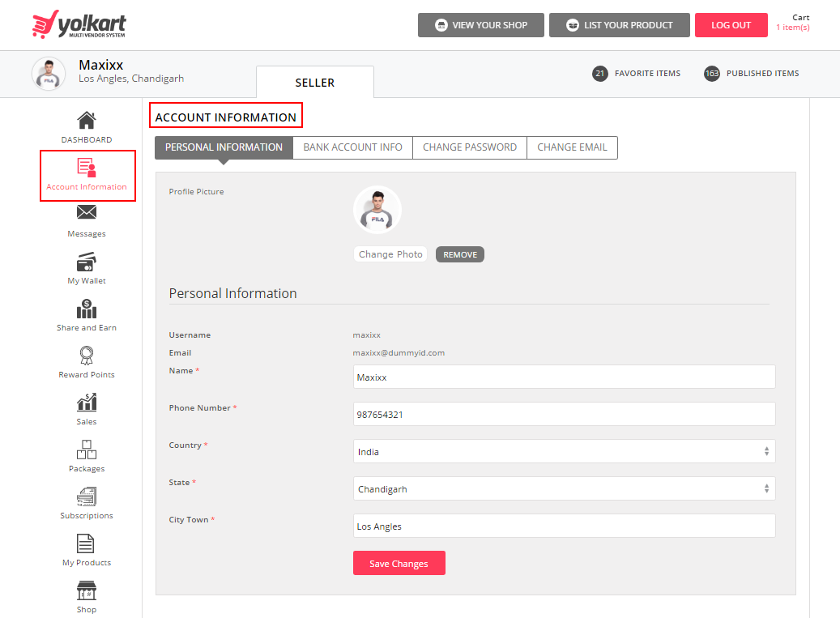This screenshot has width=840, height=618.
Task: Open the State dropdown
Action: coord(564,488)
